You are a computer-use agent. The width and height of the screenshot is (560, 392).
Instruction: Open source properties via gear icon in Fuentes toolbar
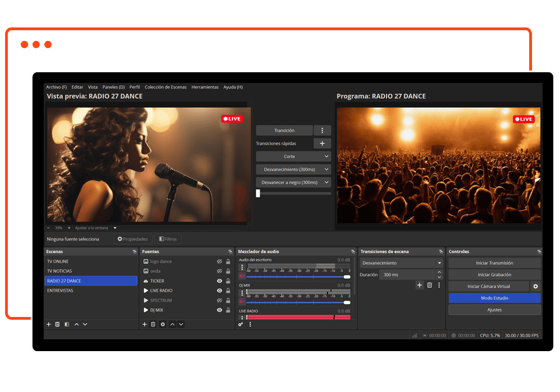[x=163, y=324]
